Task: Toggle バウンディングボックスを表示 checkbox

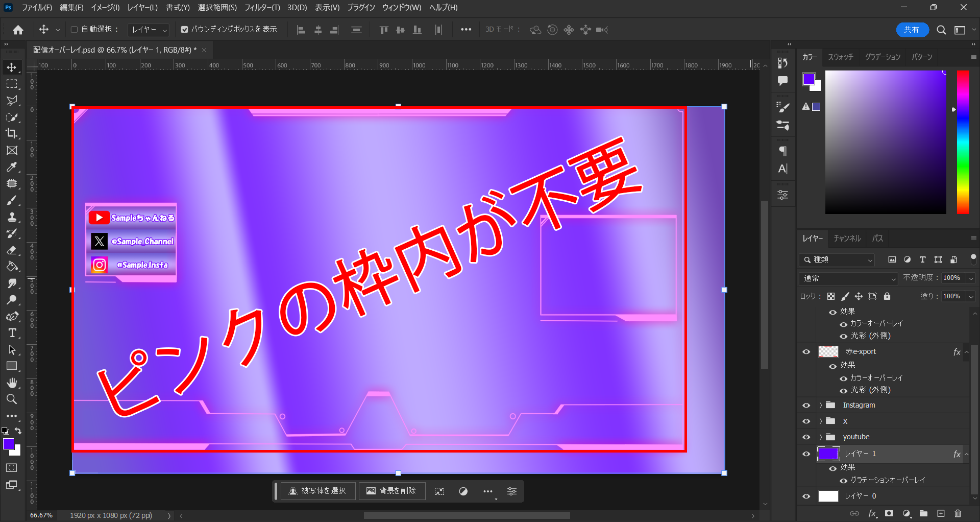Action: pyautogui.click(x=184, y=30)
